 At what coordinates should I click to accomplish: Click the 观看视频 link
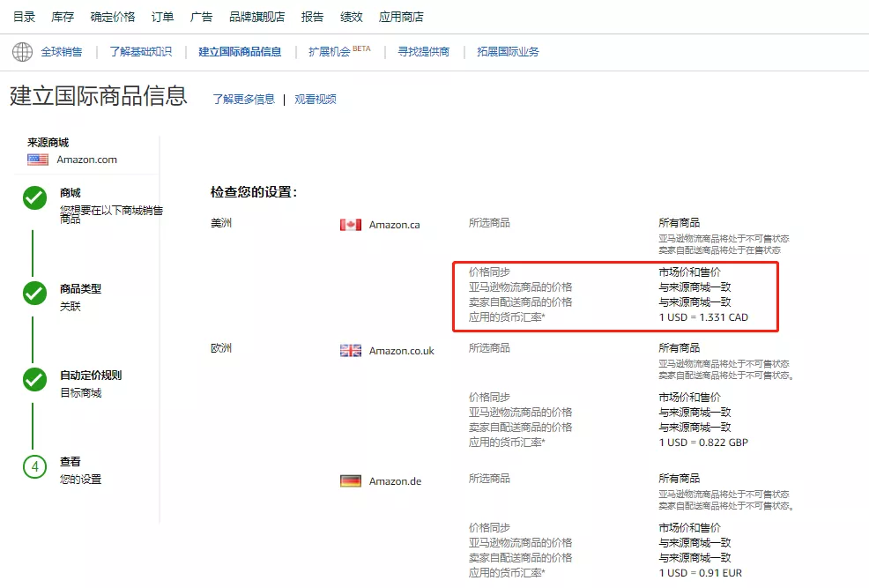(x=315, y=99)
